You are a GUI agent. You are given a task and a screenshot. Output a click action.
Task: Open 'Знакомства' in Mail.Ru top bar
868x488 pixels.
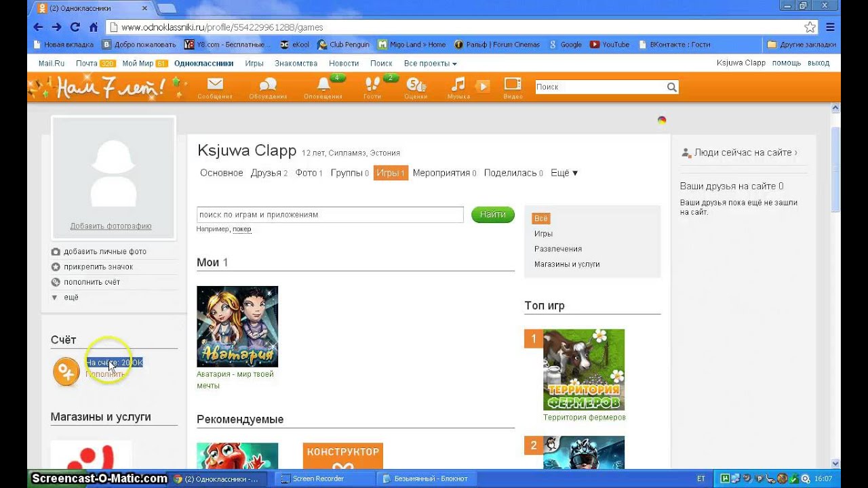[x=296, y=63]
